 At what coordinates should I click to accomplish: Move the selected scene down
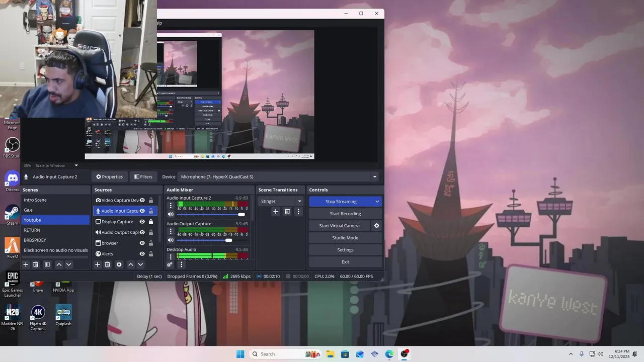tap(69, 264)
